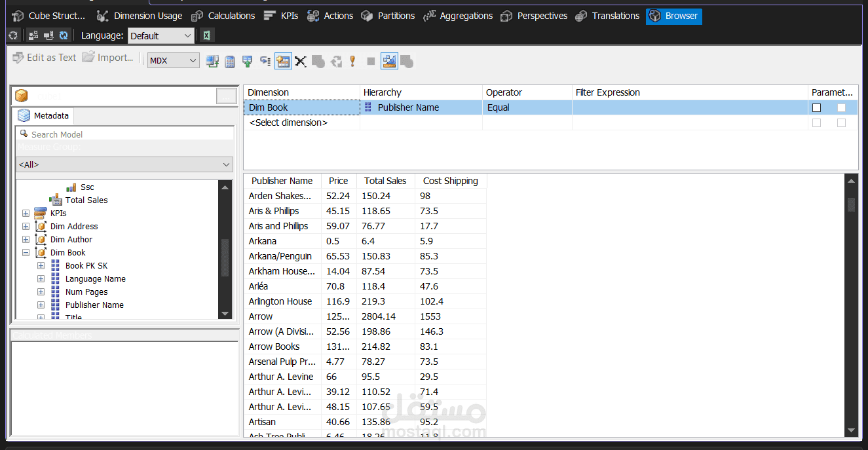Image resolution: width=868 pixels, height=450 pixels.
Task: Expand the Dim Address node
Action: click(26, 226)
